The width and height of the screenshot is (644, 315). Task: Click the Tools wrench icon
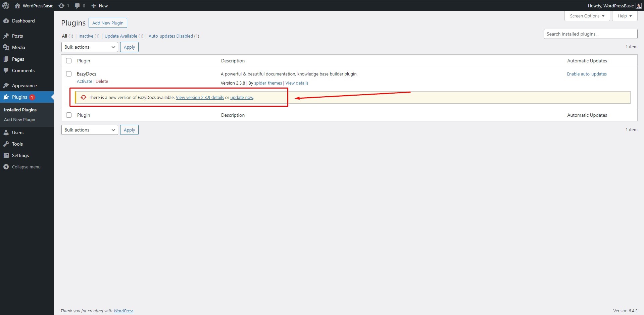pyautogui.click(x=6, y=144)
